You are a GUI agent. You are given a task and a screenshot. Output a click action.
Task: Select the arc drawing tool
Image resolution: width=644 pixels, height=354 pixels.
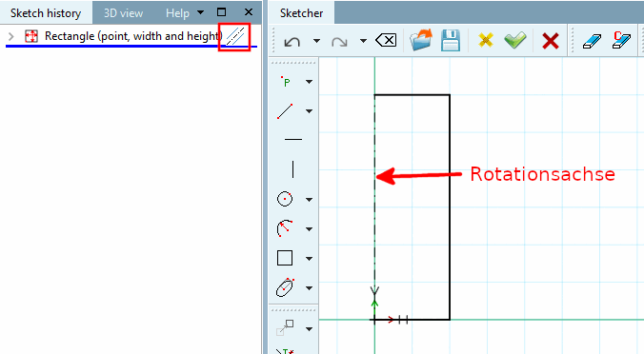click(285, 228)
